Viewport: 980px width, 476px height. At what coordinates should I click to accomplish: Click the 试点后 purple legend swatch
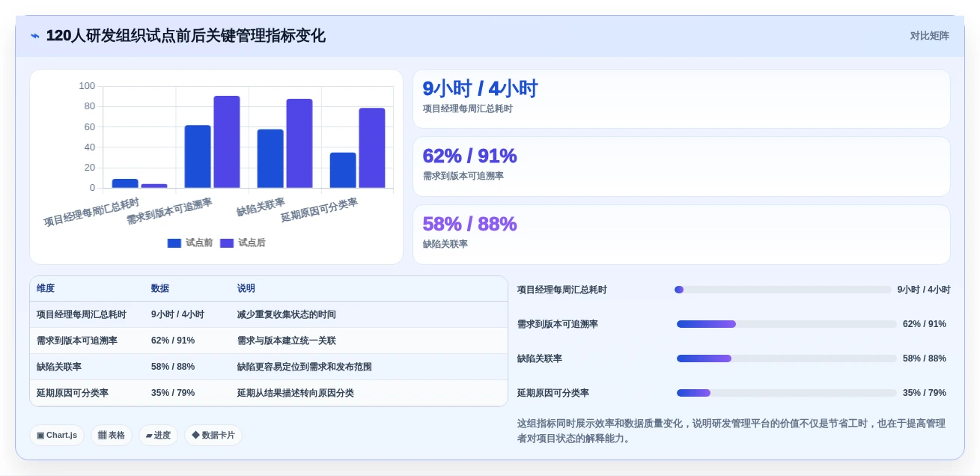pyautogui.click(x=227, y=242)
